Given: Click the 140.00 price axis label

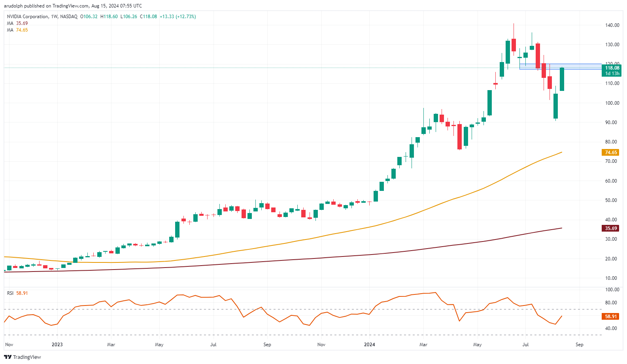Looking at the screenshot, I should pyautogui.click(x=612, y=25).
